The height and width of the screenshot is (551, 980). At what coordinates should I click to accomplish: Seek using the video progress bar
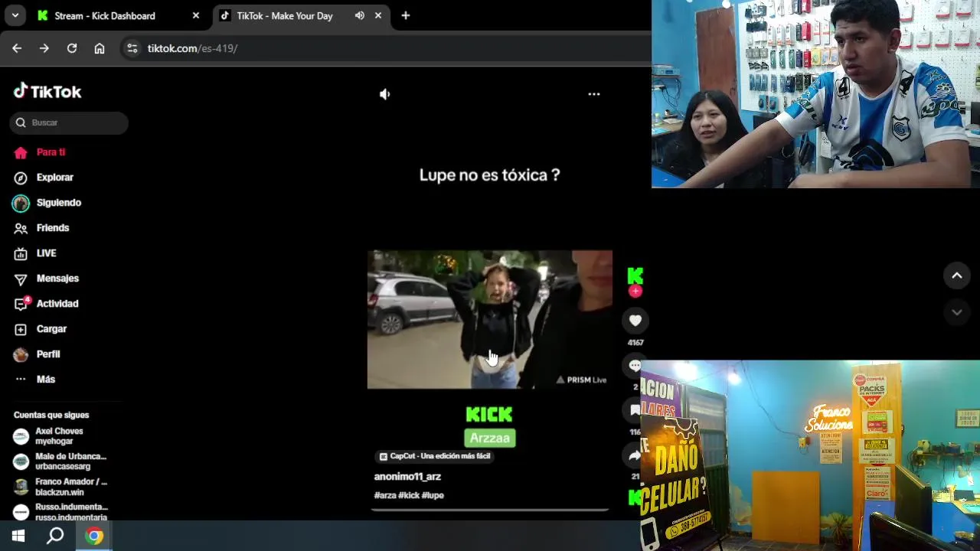489,510
